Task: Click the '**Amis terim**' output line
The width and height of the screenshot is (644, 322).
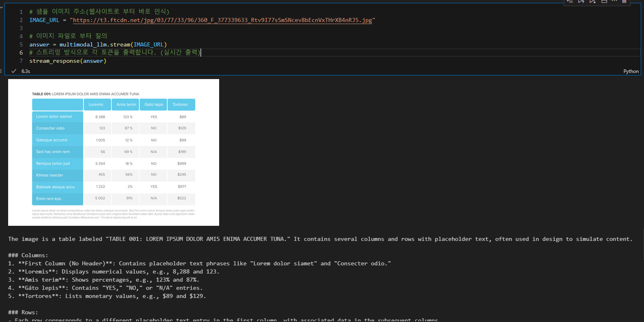Action: click(x=103, y=280)
